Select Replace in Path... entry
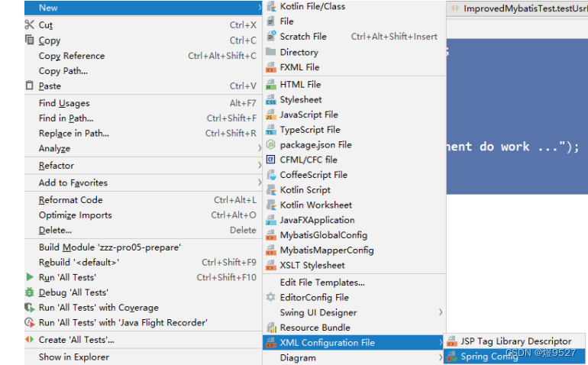 144,133
